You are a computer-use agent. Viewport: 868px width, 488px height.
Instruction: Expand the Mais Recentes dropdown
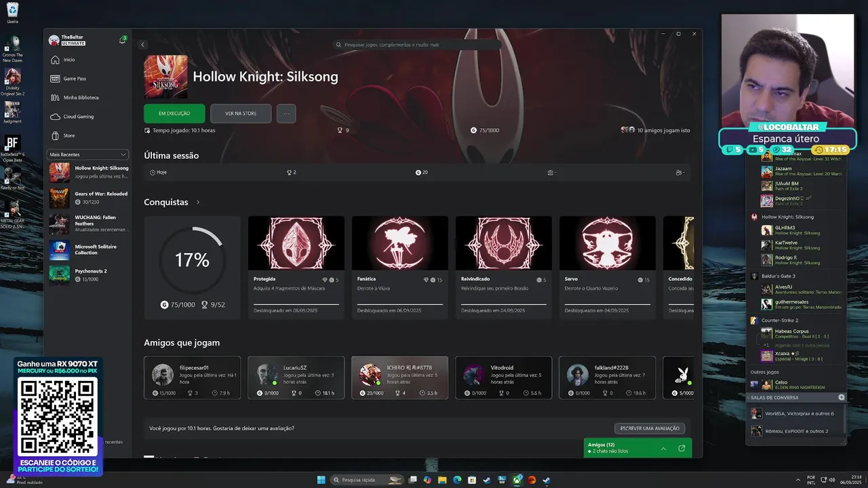click(87, 155)
